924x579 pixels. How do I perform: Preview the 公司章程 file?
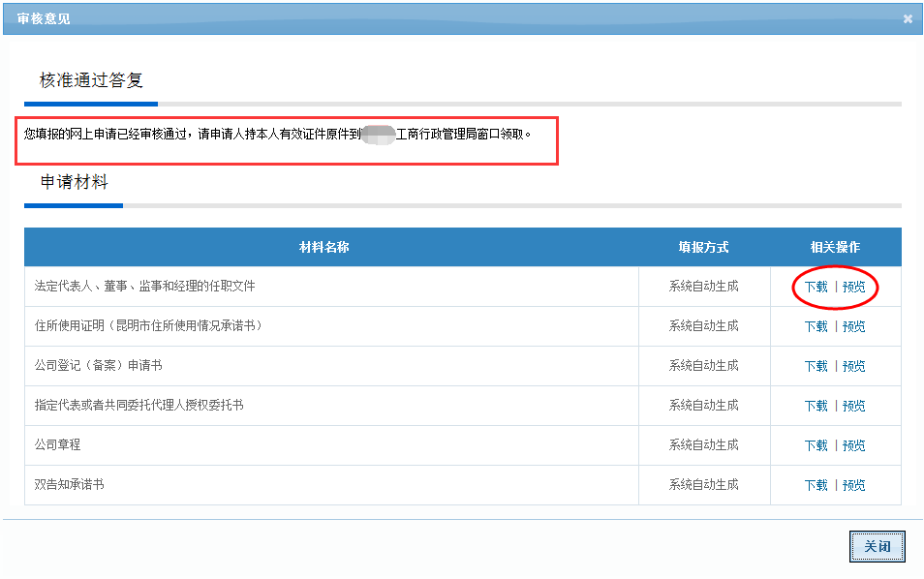853,446
